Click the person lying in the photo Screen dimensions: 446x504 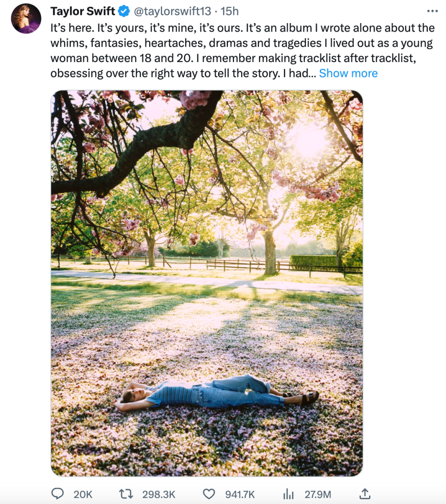point(216,393)
